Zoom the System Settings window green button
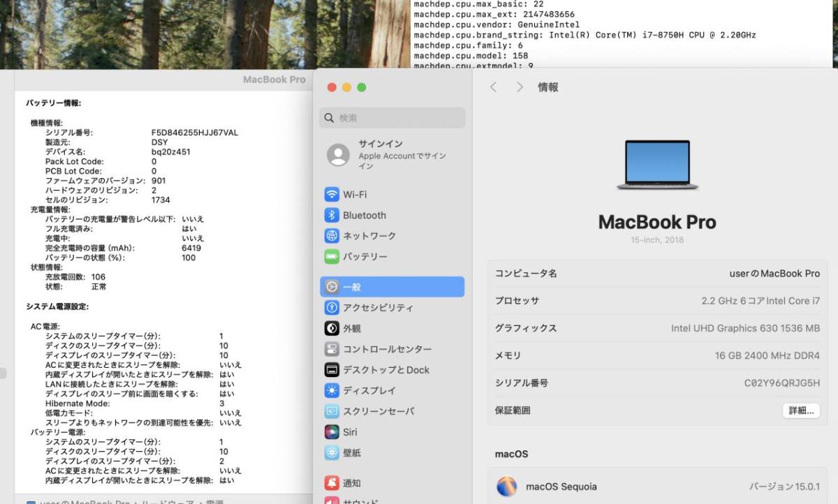The image size is (838, 504). 361,87
